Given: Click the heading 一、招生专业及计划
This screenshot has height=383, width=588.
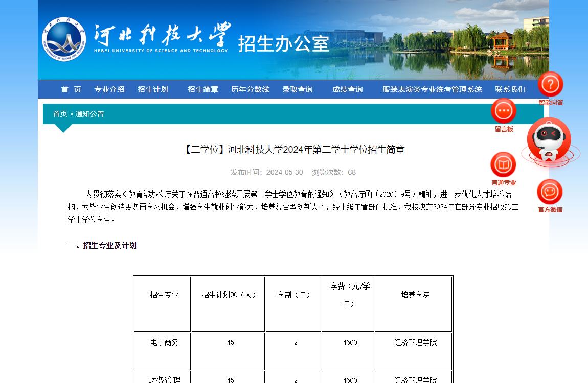Looking at the screenshot, I should point(102,245).
